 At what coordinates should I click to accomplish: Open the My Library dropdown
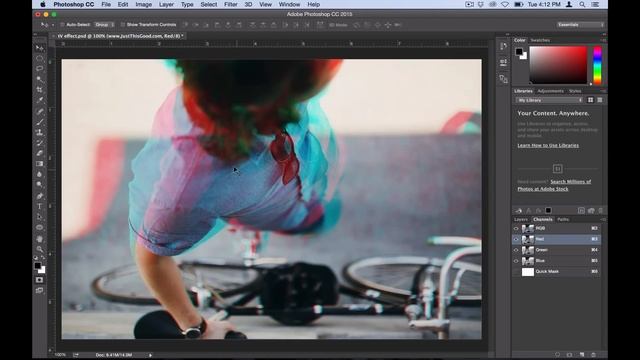pyautogui.click(x=549, y=100)
